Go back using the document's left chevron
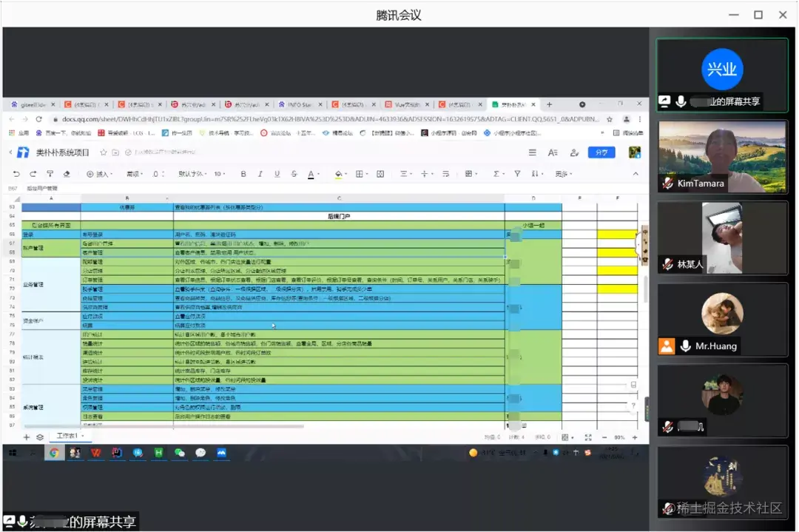The height and width of the screenshot is (532, 799). [x=10, y=152]
